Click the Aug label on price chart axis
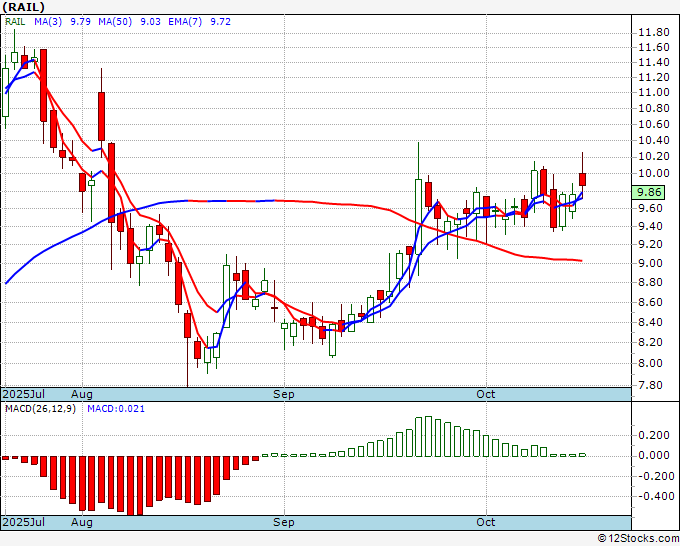Image resolution: width=680 pixels, height=546 pixels. coord(82,394)
